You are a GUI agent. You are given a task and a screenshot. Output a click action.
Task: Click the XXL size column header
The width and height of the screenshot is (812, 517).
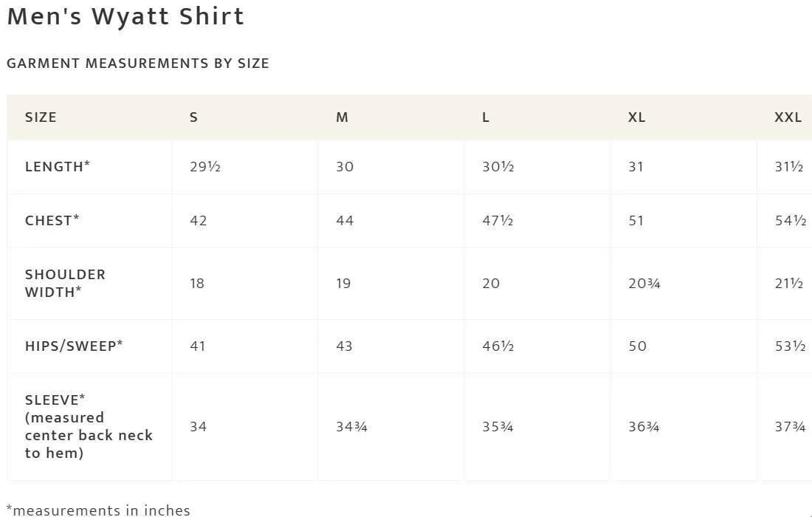[788, 117]
